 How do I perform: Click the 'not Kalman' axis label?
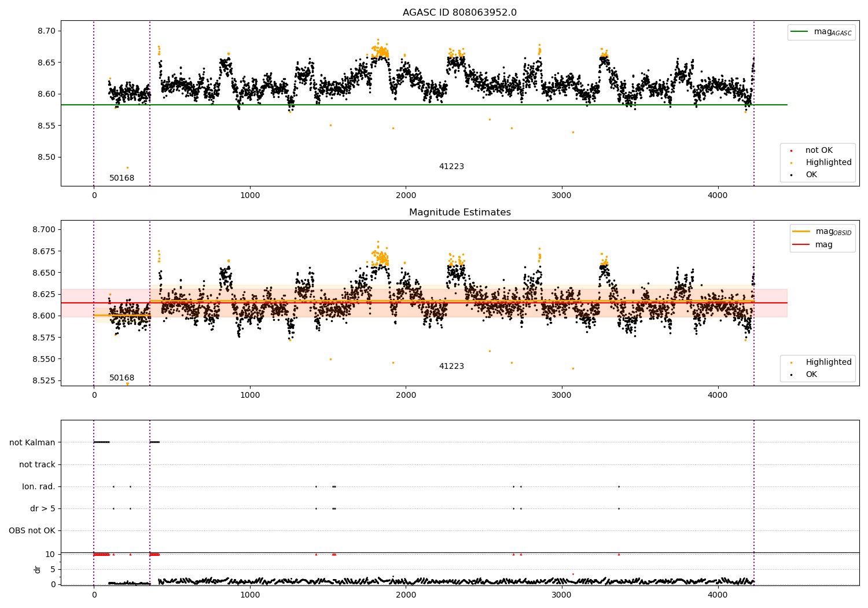32,442
